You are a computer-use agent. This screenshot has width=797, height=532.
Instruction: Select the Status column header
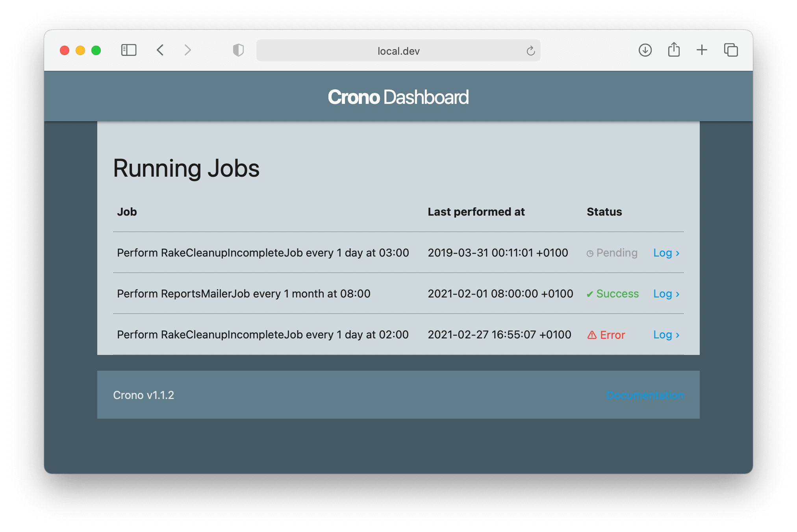604,212
